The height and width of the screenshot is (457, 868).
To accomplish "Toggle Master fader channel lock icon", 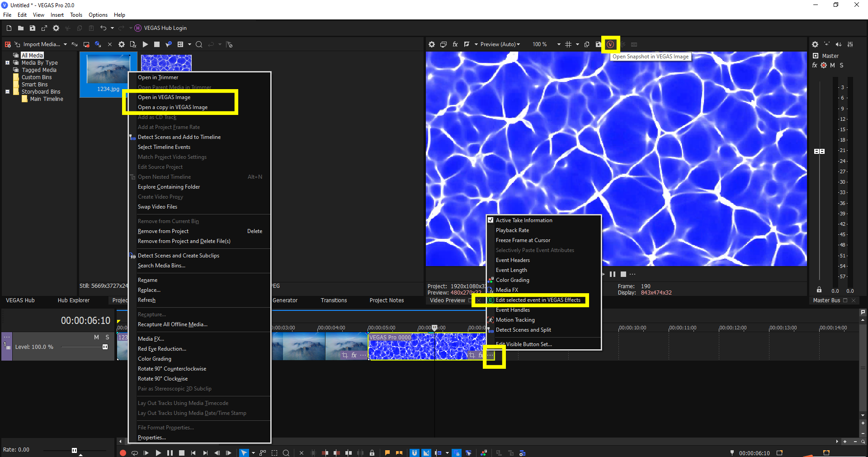I will coord(819,290).
